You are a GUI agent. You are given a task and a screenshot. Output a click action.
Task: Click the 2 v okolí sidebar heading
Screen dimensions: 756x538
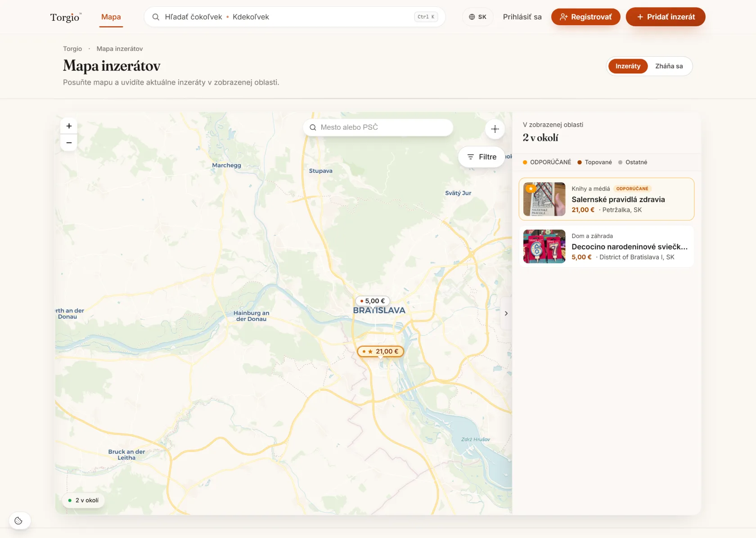(x=540, y=138)
